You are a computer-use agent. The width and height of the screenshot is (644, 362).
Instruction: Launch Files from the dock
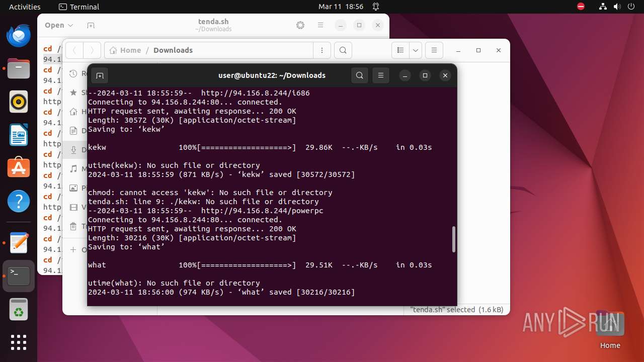[x=19, y=69]
